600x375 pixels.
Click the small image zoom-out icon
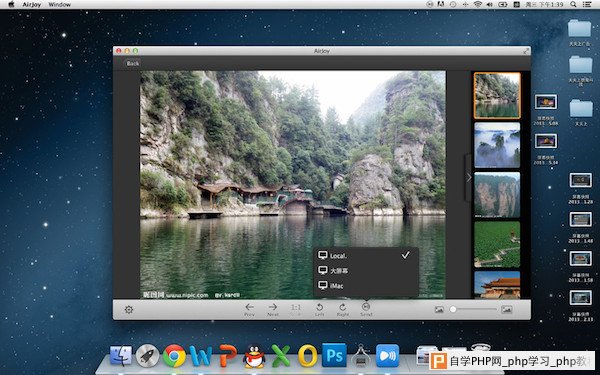(x=439, y=309)
